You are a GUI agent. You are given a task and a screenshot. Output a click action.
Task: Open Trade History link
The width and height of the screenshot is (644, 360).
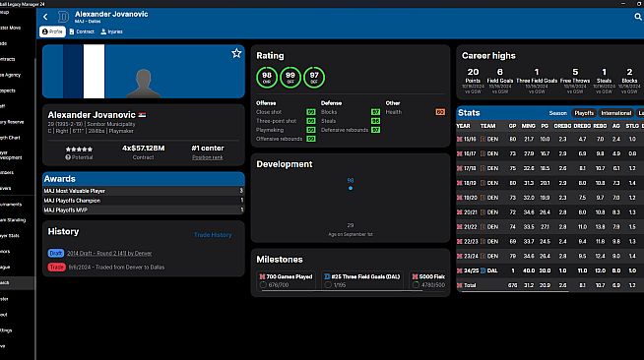pyautogui.click(x=213, y=235)
